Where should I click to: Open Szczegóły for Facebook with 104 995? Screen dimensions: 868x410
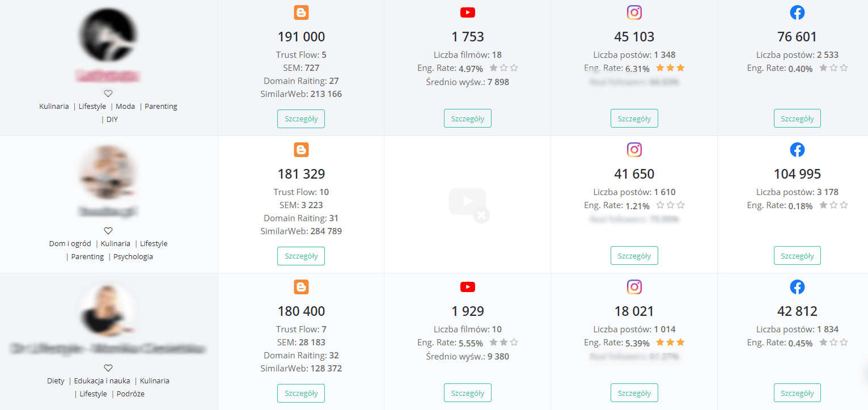click(797, 256)
